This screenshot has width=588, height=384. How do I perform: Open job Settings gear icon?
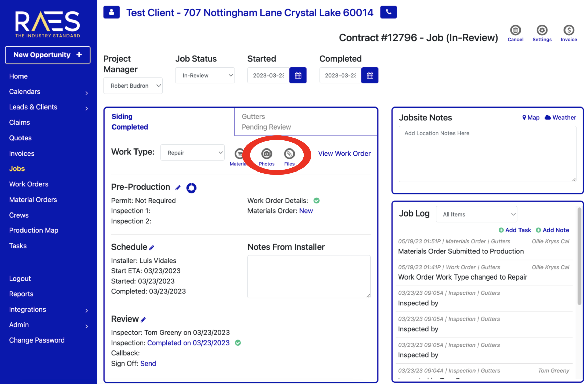point(542,31)
